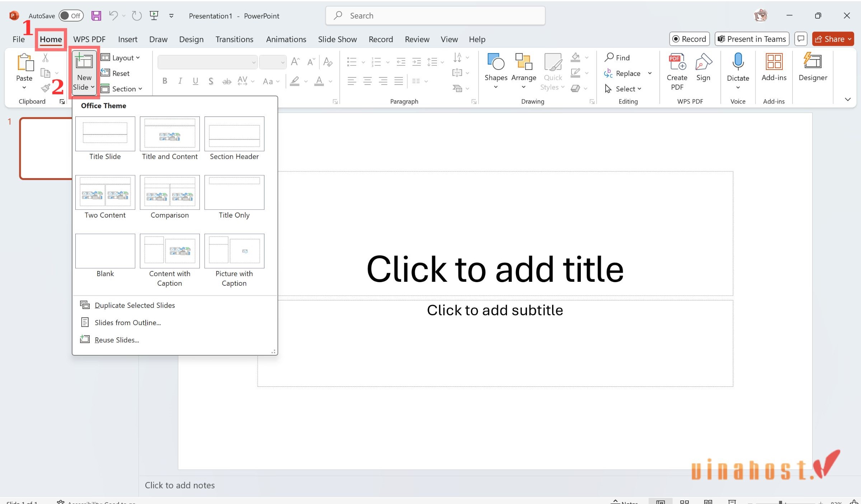The height and width of the screenshot is (504, 861).
Task: Apply text highlight color
Action: 295,81
